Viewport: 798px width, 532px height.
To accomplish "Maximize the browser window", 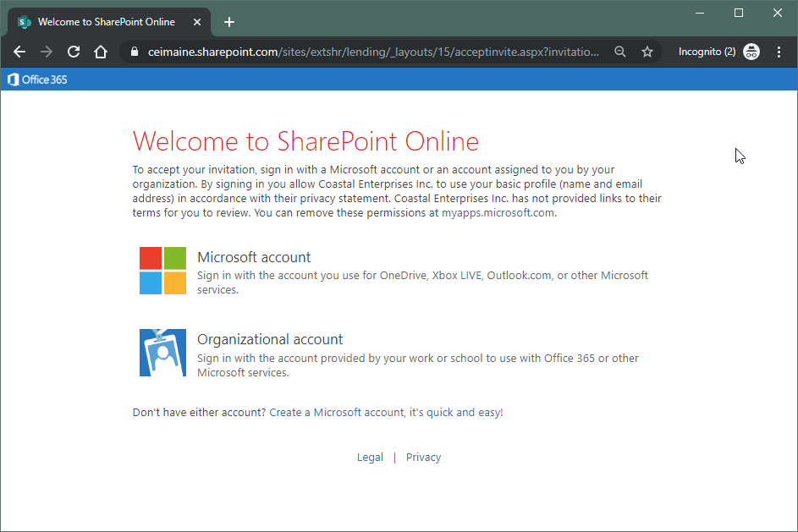I will [739, 14].
